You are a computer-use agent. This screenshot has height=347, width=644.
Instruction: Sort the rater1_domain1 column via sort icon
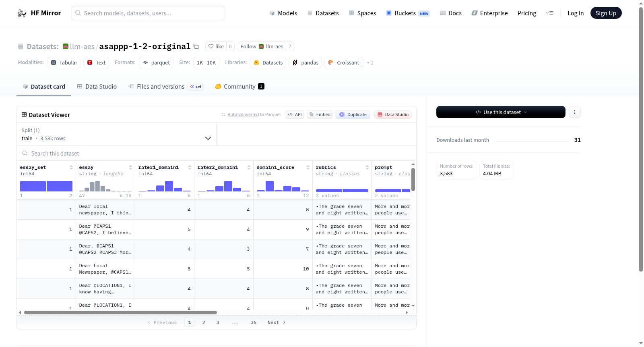pos(190,167)
